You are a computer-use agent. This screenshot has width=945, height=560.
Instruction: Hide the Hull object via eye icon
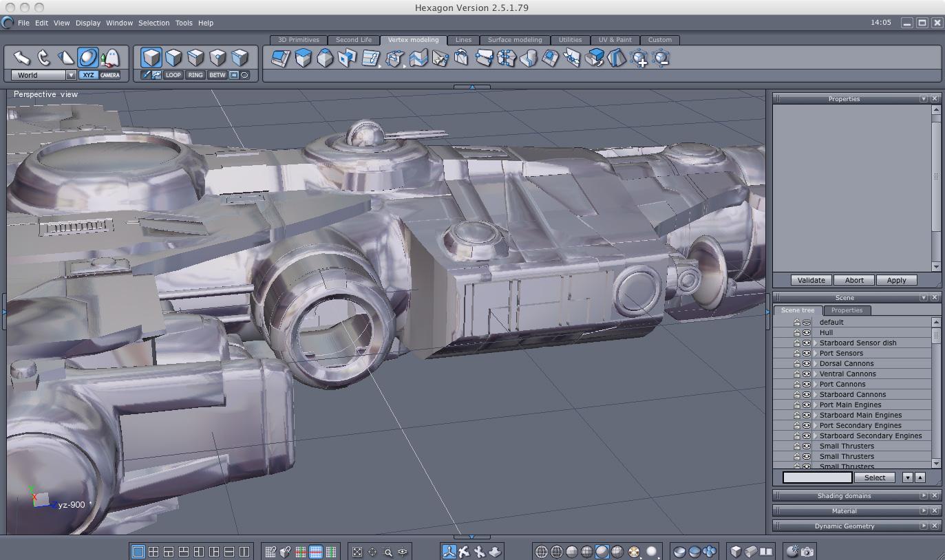tap(806, 332)
